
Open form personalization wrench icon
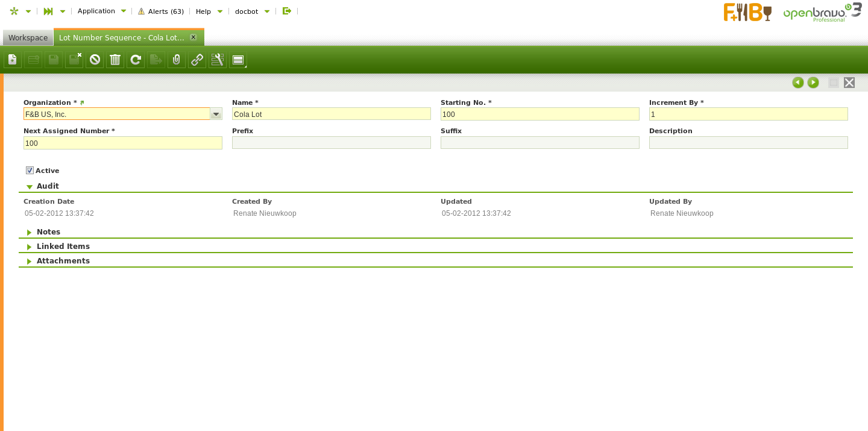[x=218, y=60]
